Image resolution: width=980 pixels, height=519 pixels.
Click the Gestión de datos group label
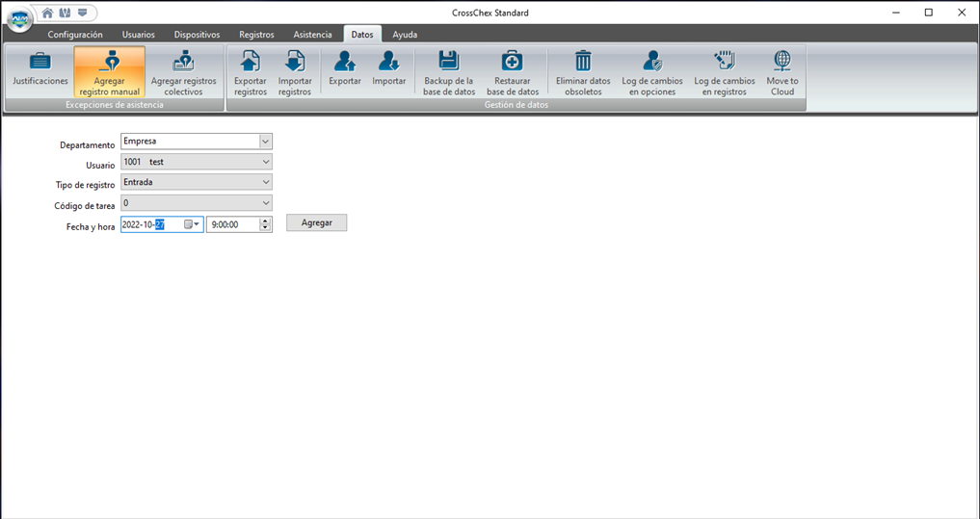[x=516, y=105]
